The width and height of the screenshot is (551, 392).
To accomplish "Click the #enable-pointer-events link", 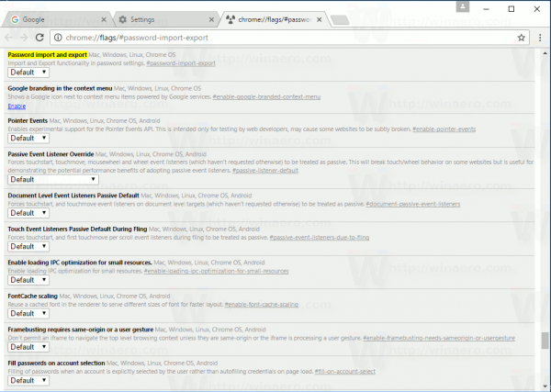I will pos(444,129).
